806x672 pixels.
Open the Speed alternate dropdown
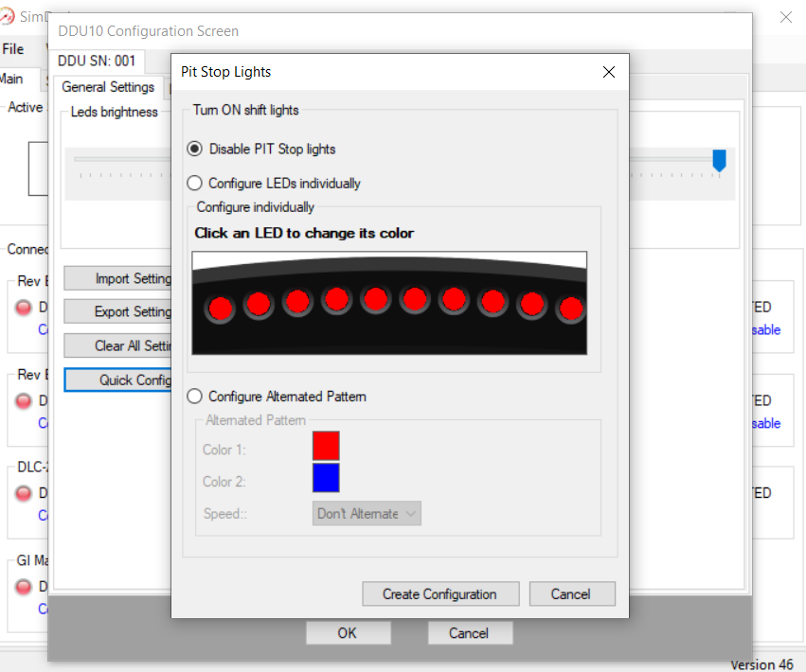pos(367,513)
